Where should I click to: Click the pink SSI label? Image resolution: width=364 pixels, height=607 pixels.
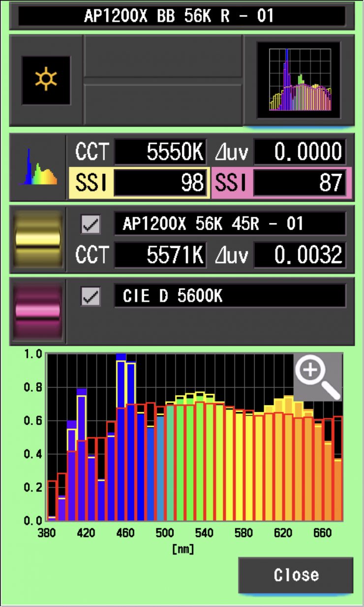pos(231,183)
